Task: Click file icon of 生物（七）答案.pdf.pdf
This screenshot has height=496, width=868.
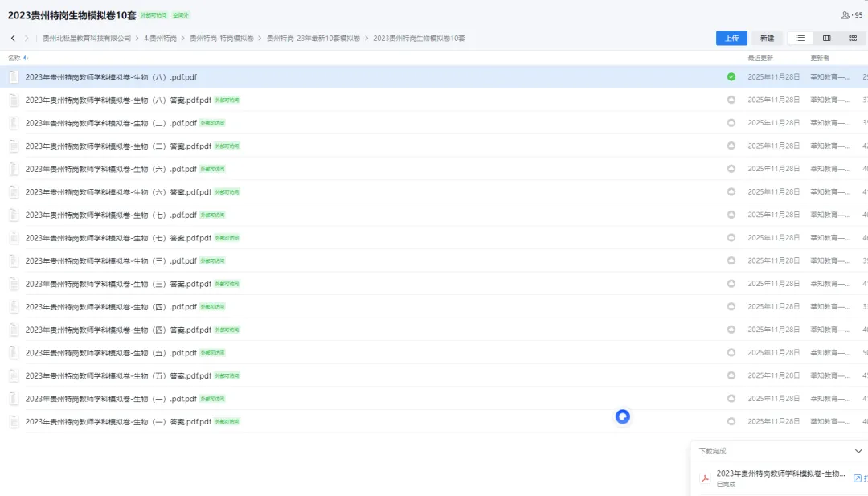Action: coord(14,238)
